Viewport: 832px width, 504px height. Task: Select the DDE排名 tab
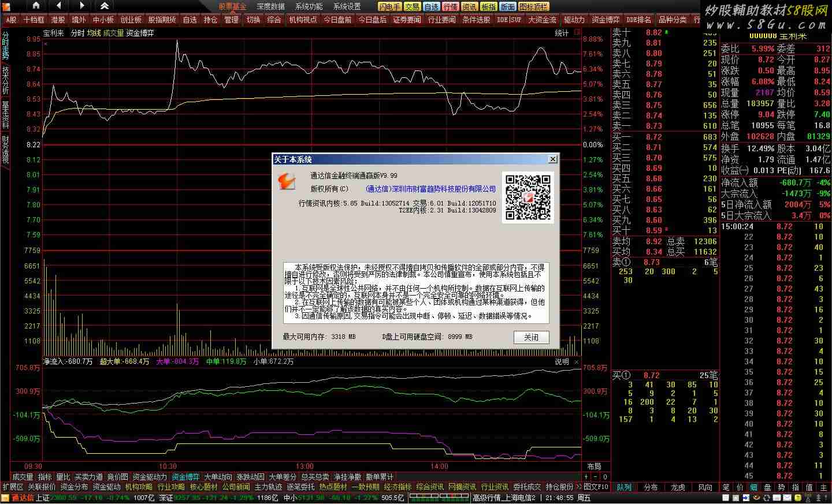639,20
